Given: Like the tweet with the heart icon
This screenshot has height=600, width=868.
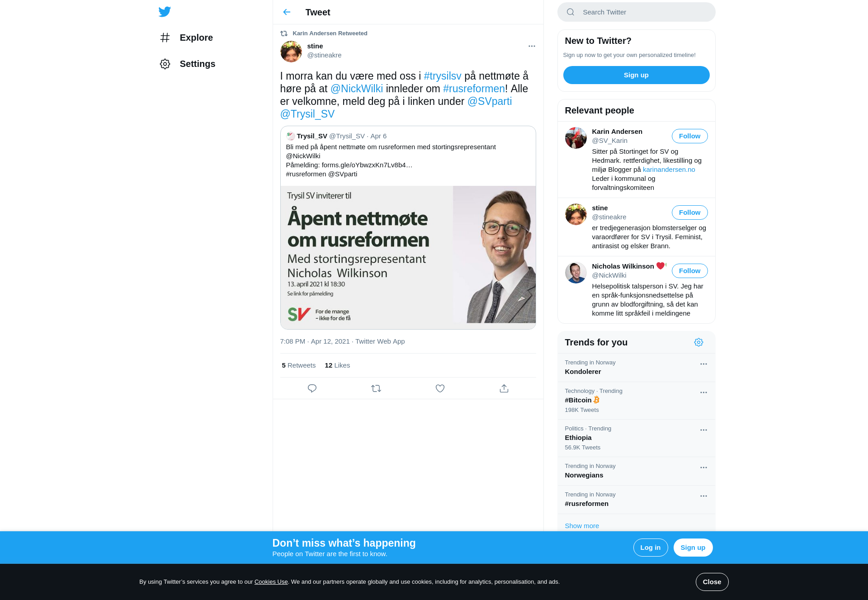Looking at the screenshot, I should coord(440,388).
